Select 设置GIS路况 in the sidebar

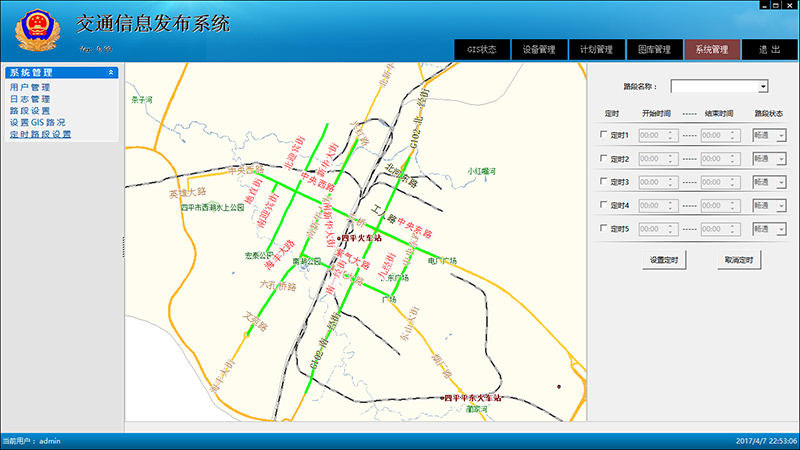coord(38,122)
